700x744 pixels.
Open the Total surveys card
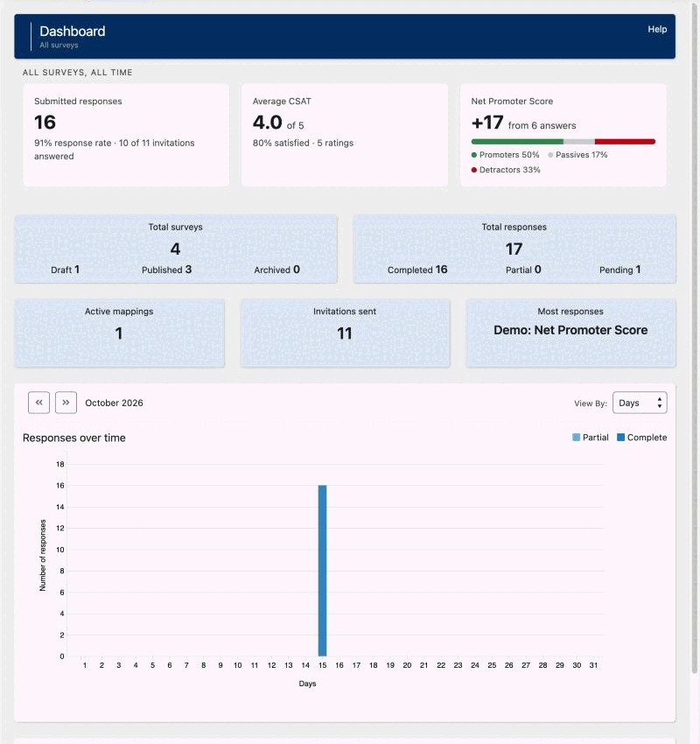point(176,249)
